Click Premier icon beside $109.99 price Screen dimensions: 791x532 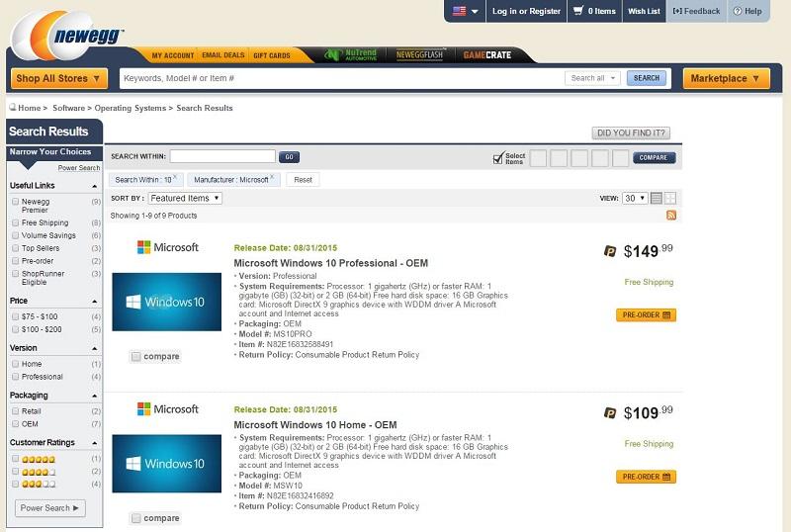tap(610, 413)
